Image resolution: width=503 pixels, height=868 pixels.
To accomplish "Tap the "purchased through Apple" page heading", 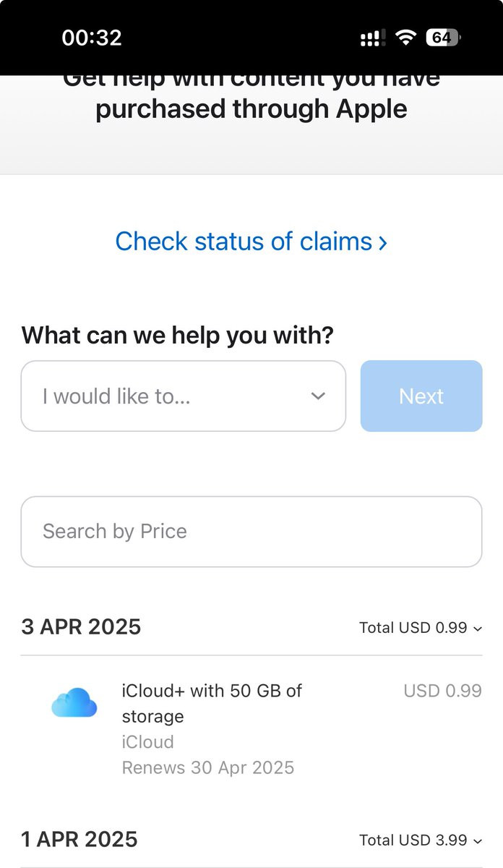I will point(251,109).
